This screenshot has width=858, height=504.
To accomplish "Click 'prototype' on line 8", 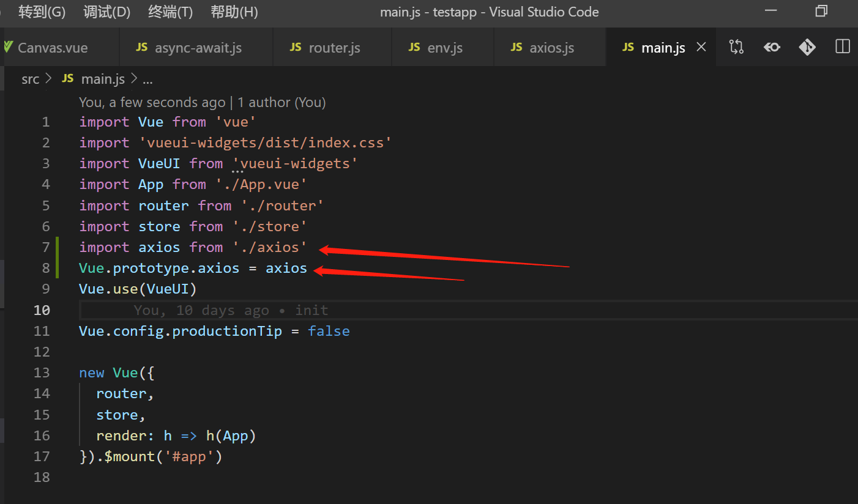I will click(151, 268).
